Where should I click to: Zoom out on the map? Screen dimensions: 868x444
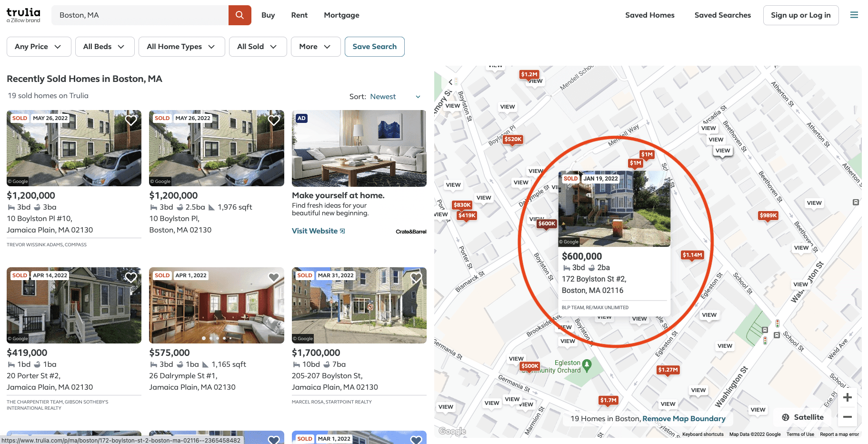[x=847, y=417]
